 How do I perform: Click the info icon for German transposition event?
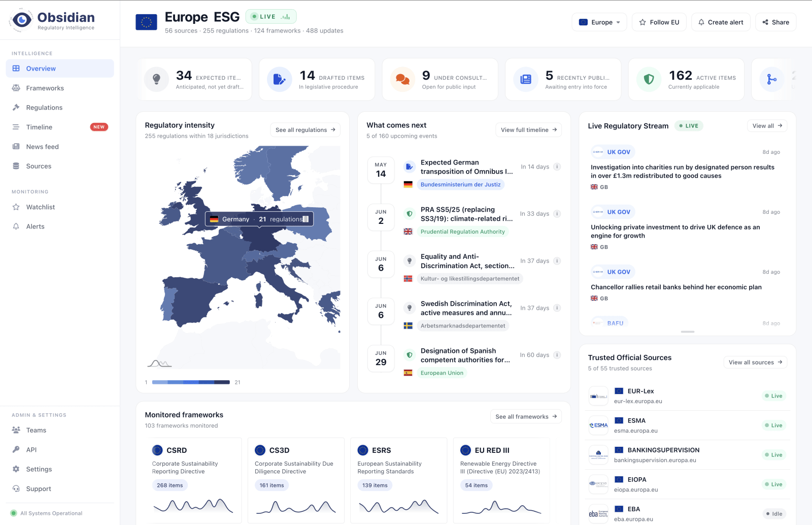coord(557,167)
